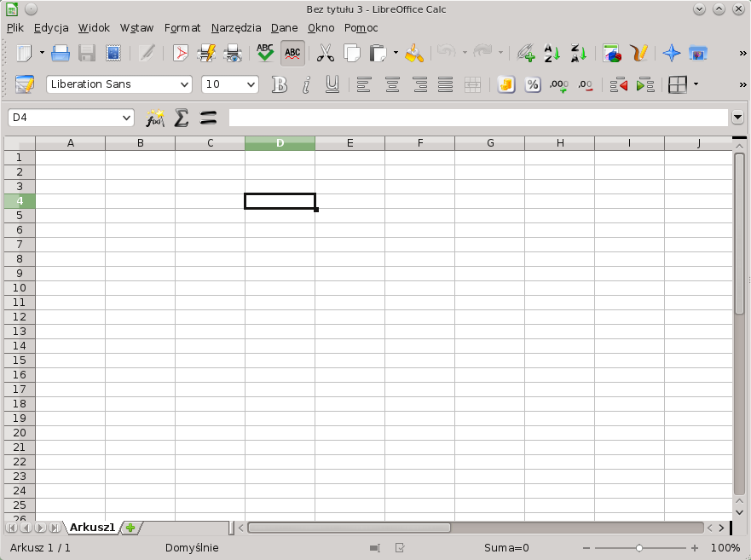Open the Navigator star icon

pos(672,54)
